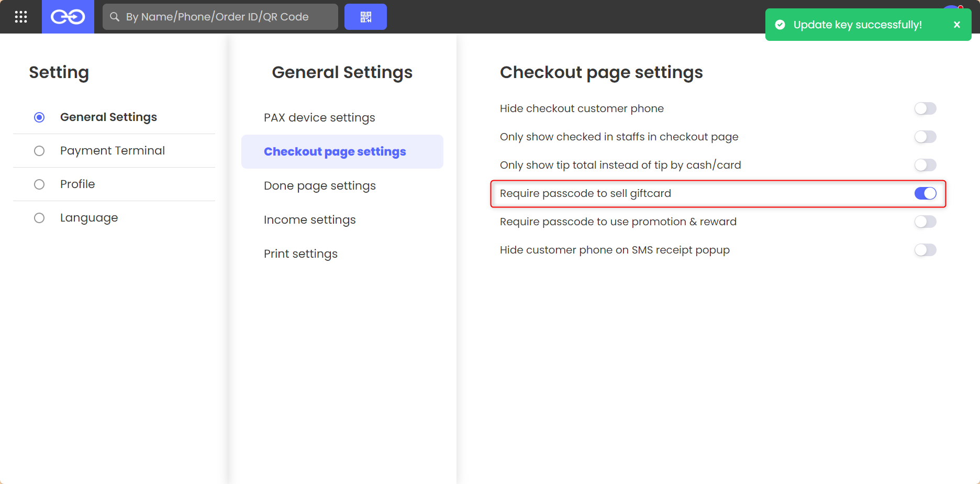The height and width of the screenshot is (484, 980).
Task: Go to Print settings
Action: [300, 254]
